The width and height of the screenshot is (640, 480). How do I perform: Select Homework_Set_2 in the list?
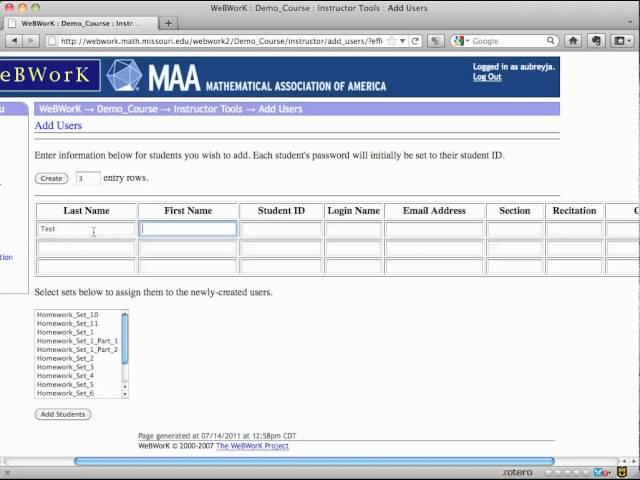click(65, 358)
